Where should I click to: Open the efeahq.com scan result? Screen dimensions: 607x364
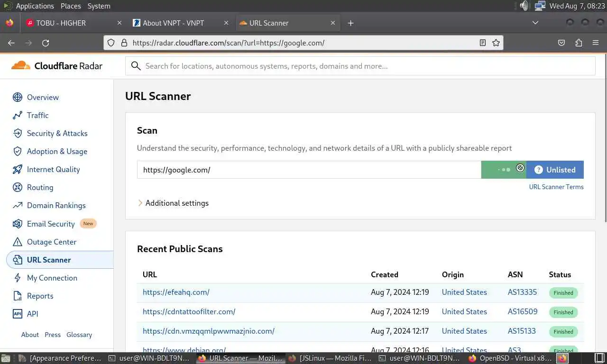pyautogui.click(x=176, y=292)
